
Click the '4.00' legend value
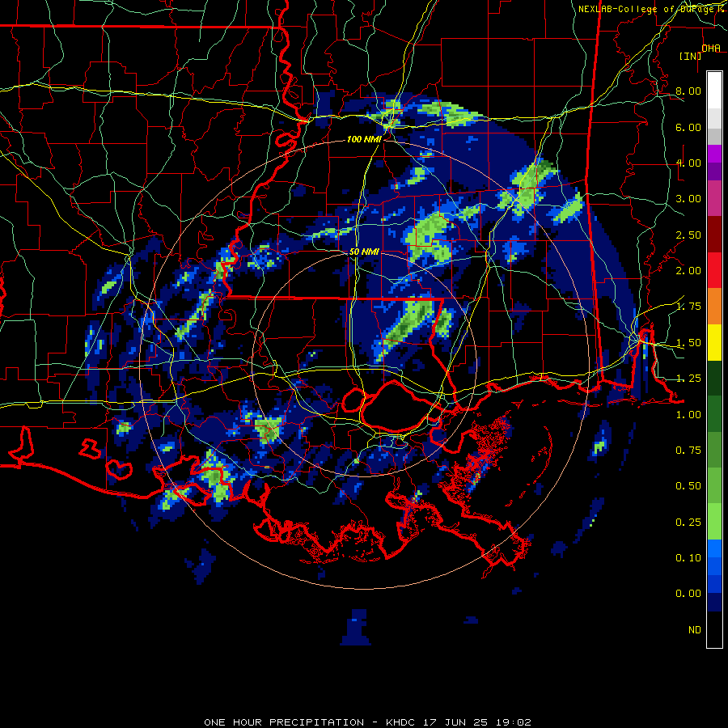(x=688, y=163)
